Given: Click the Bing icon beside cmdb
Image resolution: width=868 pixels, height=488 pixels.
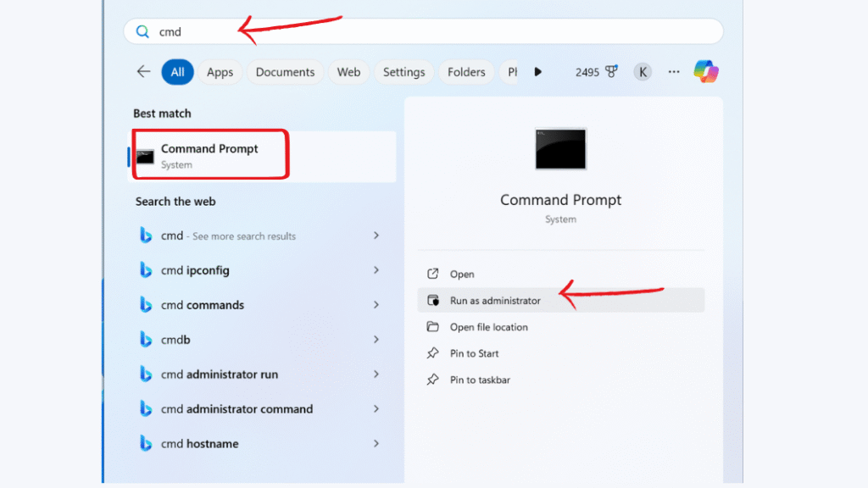Looking at the screenshot, I should coord(146,339).
